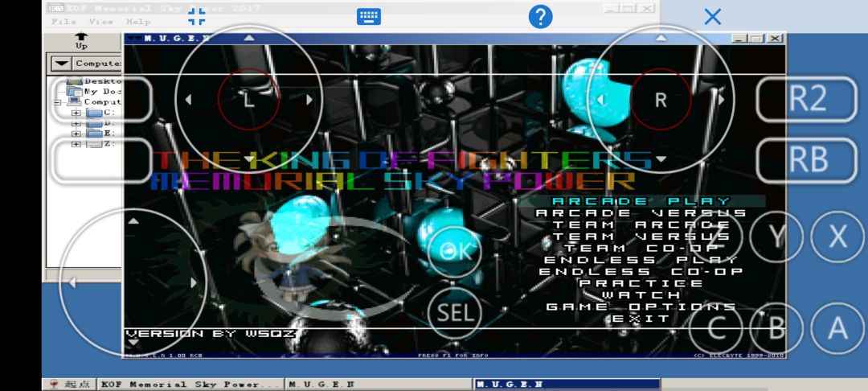Tap right arrow of bottom-left D-pad
The height and width of the screenshot is (391, 868).
193,283
